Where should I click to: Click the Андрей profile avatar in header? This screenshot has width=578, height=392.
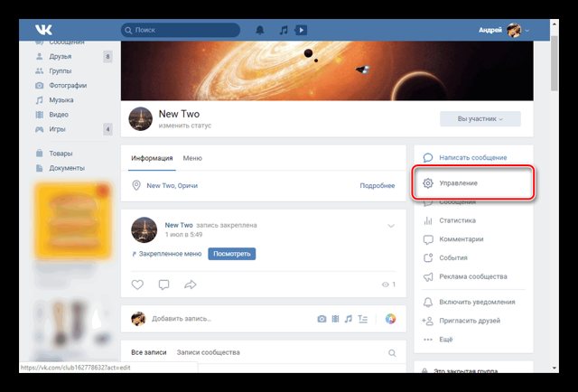514,30
